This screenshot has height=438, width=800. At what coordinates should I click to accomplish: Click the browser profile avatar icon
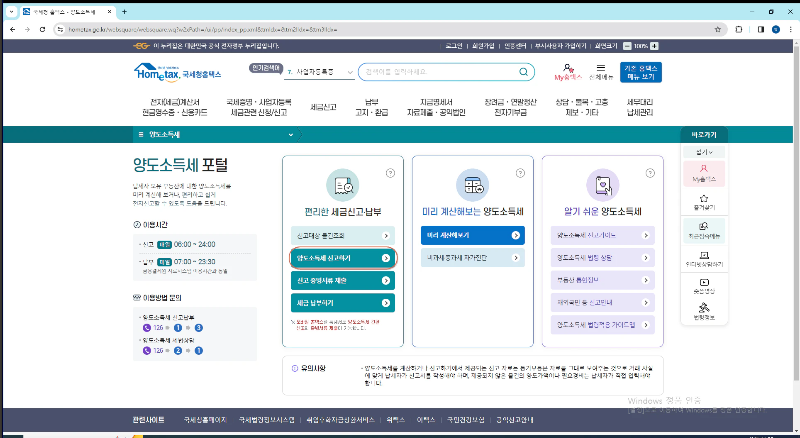(x=776, y=30)
